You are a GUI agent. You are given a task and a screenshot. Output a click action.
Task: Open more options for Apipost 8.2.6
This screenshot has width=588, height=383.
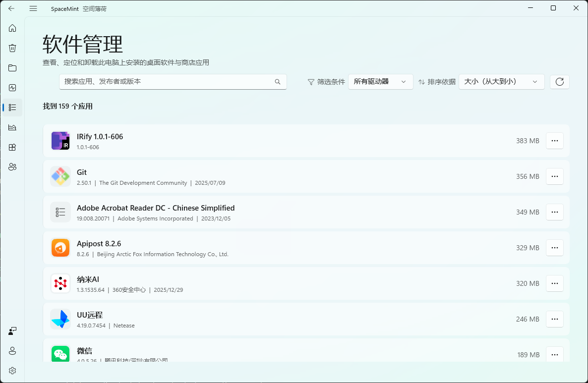pos(555,248)
